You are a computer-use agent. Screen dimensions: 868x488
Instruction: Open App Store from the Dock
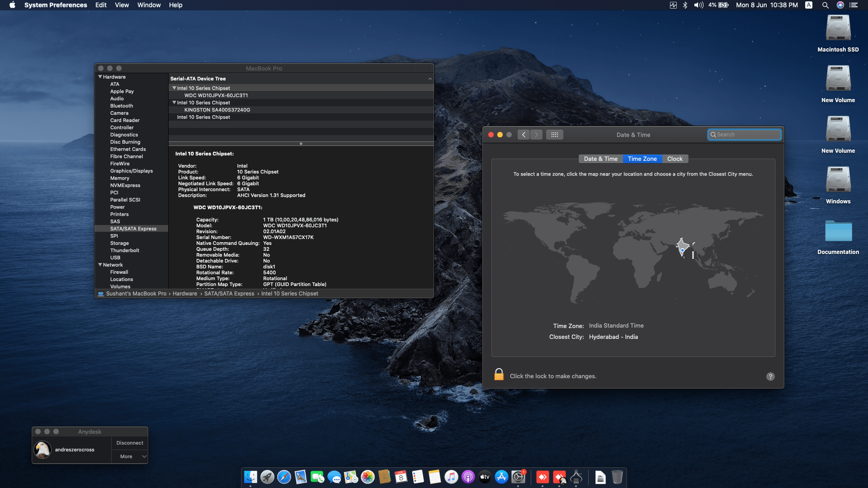pyautogui.click(x=501, y=477)
